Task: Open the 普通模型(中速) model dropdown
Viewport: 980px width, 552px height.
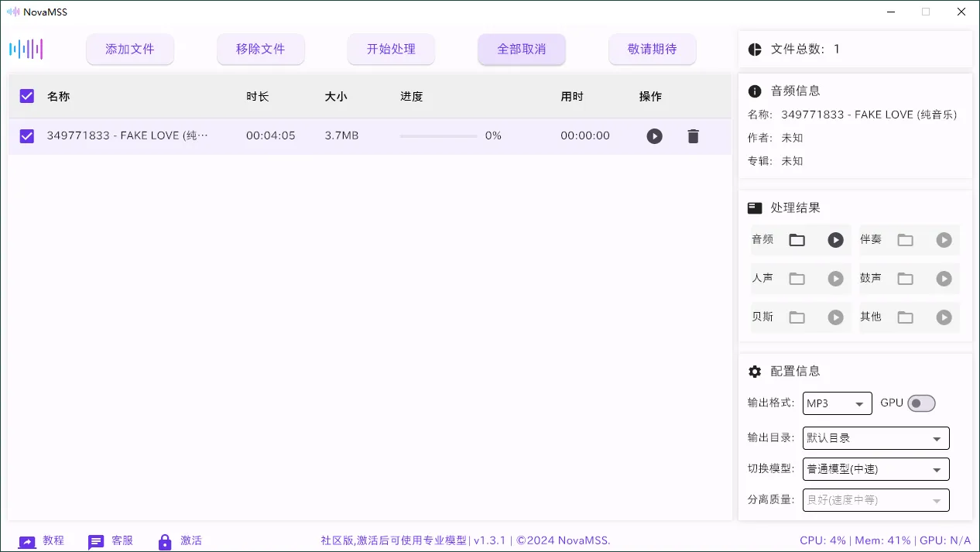Action: point(875,468)
